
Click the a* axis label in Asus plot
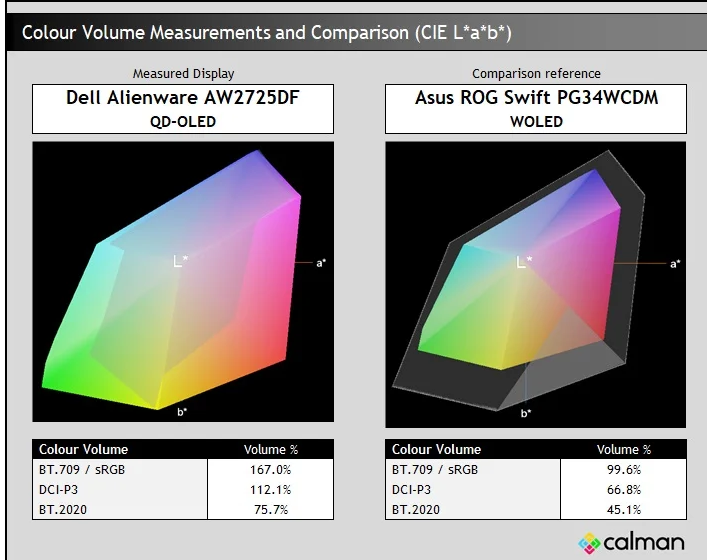coord(675,264)
